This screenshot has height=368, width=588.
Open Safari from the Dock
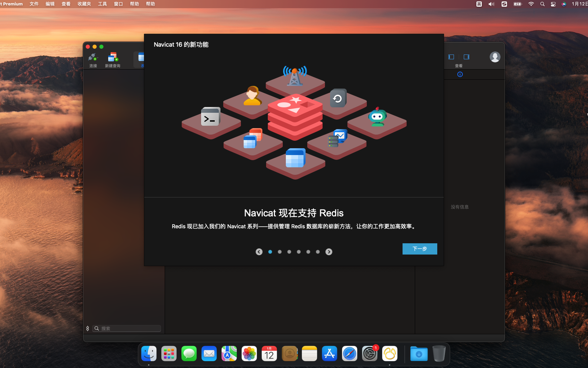(349, 354)
